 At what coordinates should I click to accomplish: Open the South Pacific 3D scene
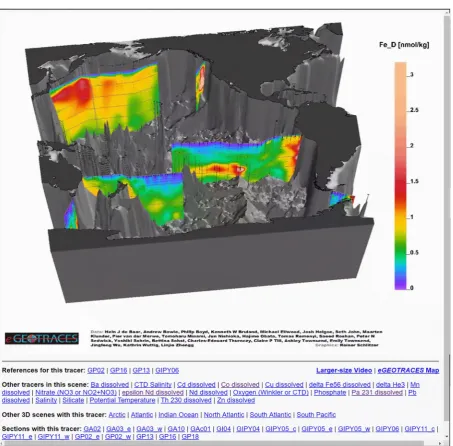pyautogui.click(x=316, y=415)
